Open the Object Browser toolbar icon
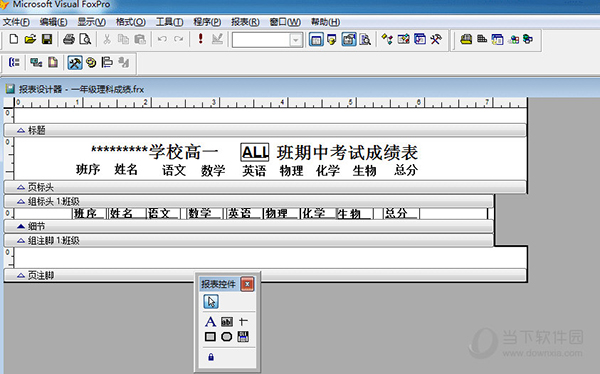This screenshot has height=374, width=600. click(404, 39)
